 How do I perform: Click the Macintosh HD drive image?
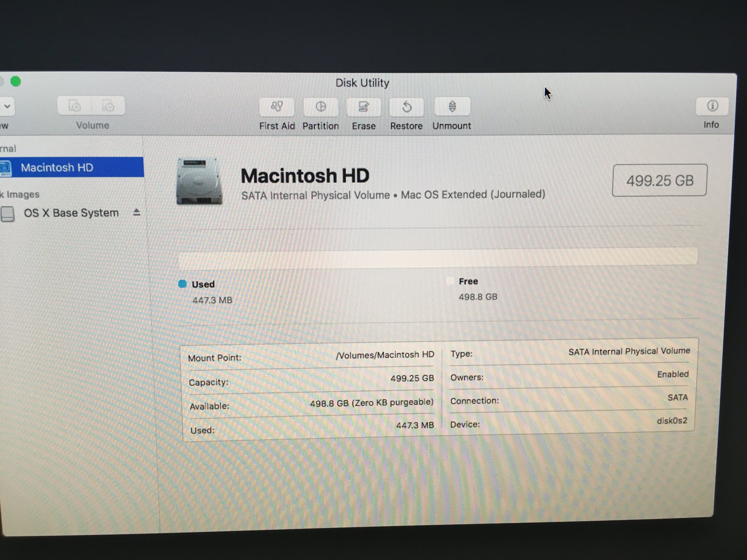[199, 182]
